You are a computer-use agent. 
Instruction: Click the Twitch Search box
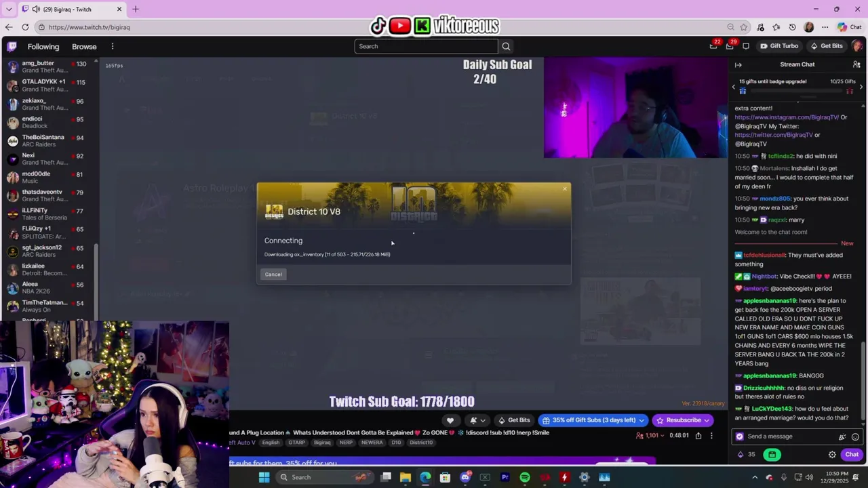[426, 46]
